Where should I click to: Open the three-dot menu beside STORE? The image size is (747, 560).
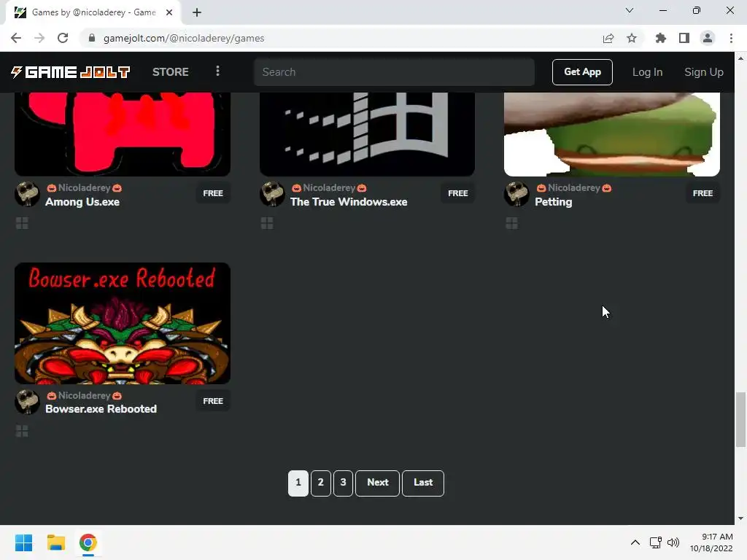217,71
